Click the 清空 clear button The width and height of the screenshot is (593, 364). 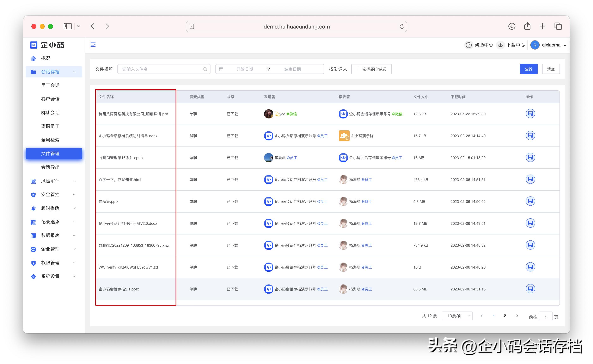(x=551, y=69)
